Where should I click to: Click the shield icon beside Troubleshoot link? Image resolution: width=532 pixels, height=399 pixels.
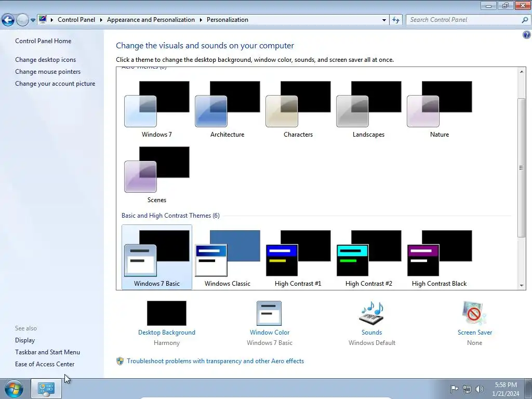tap(120, 361)
